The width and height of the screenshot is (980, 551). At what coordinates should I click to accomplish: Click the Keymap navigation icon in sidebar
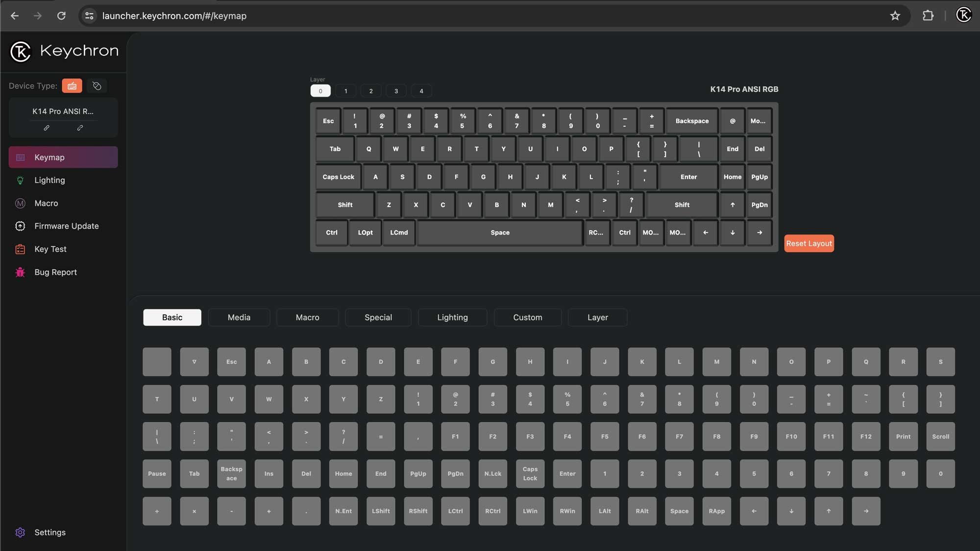[20, 157]
